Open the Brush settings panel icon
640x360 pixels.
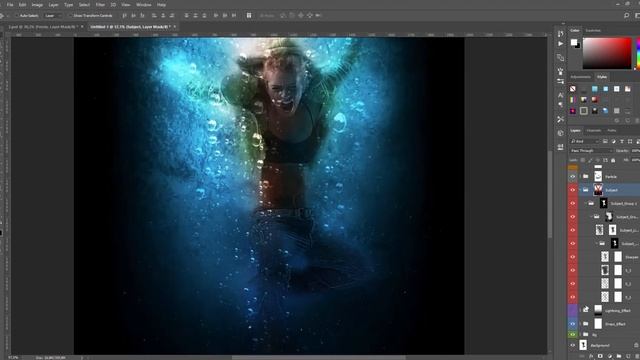(x=560, y=82)
